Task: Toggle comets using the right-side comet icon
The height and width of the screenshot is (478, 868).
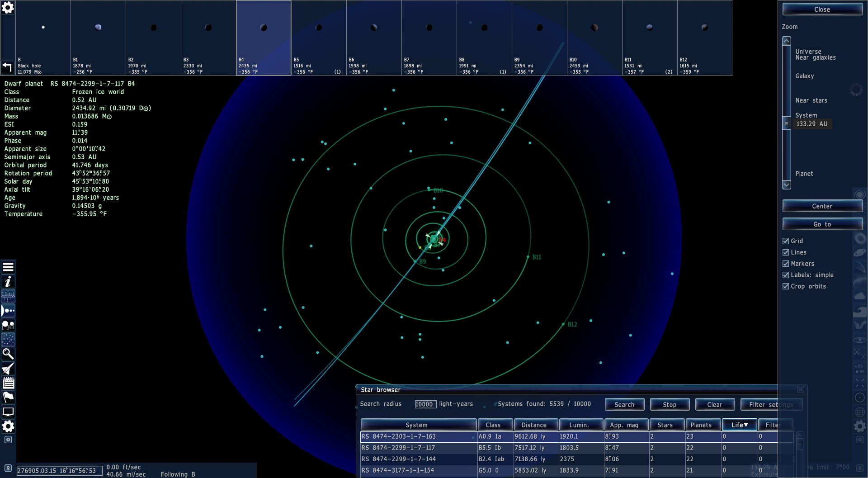Action: pyautogui.click(x=859, y=267)
